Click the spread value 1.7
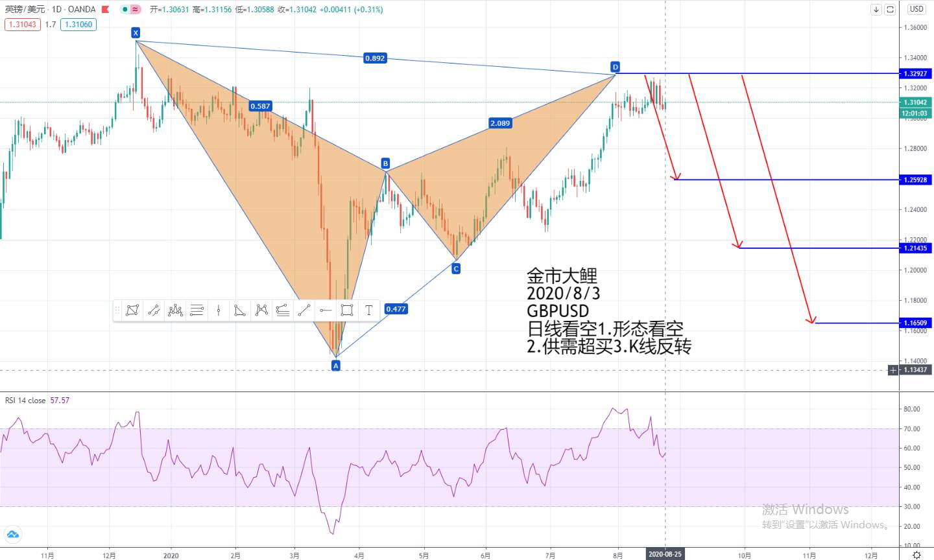Viewport: 934px width, 560px height. [x=50, y=25]
